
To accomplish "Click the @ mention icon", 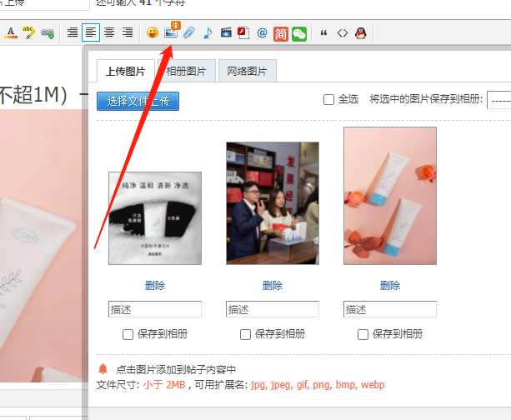I will tap(262, 32).
